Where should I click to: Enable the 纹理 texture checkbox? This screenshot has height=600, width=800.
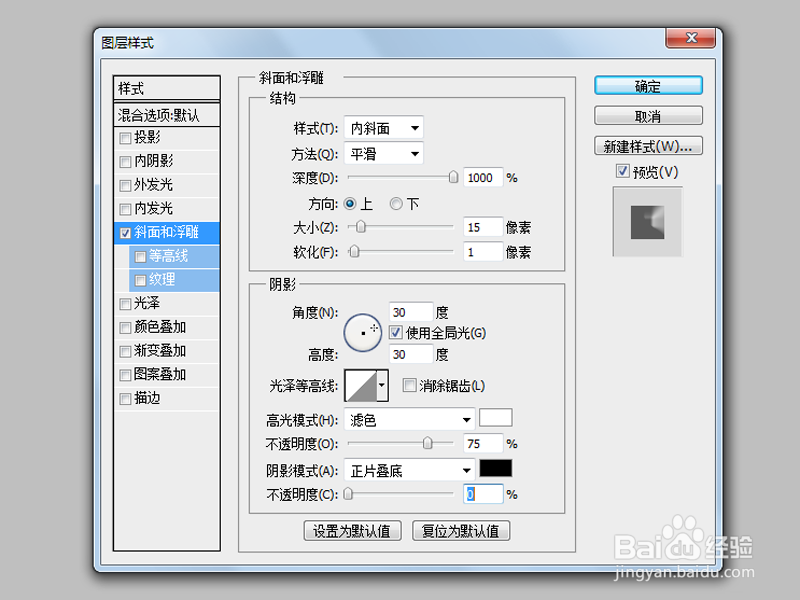pos(140,280)
